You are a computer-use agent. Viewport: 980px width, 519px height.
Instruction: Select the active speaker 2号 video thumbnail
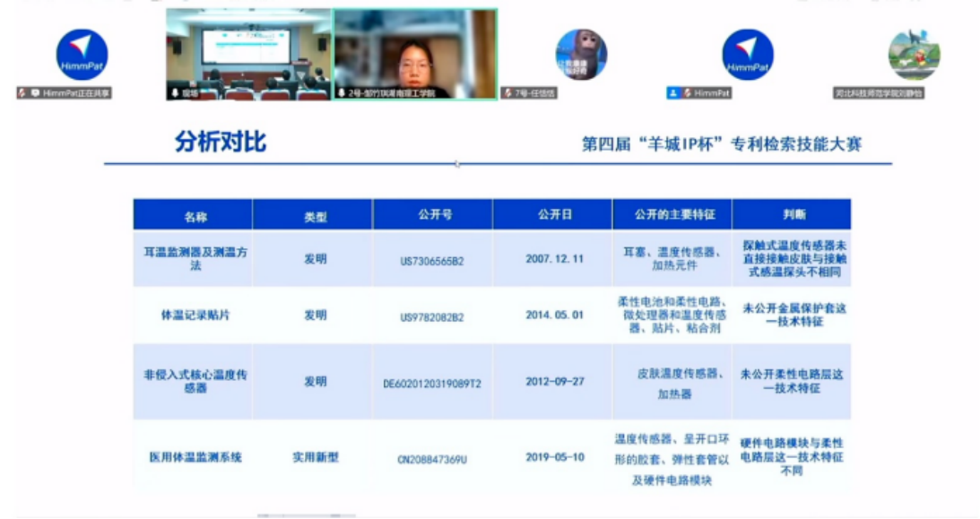[x=415, y=54]
